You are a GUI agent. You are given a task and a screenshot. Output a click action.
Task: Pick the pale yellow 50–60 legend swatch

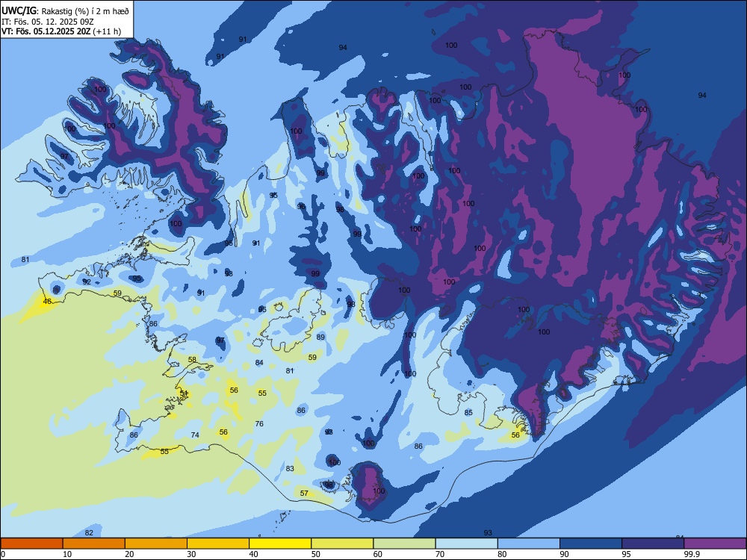(342, 544)
